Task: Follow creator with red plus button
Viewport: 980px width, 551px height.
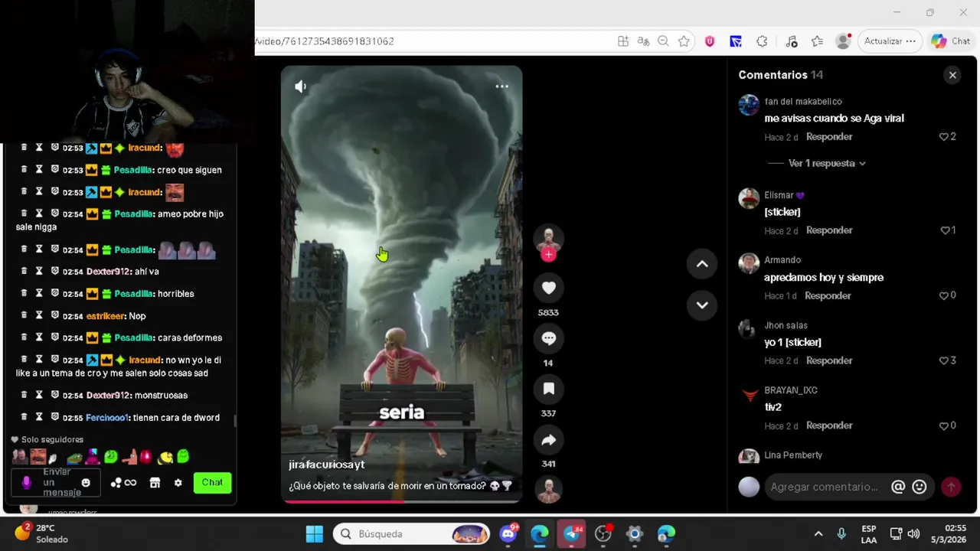Action: (x=548, y=256)
